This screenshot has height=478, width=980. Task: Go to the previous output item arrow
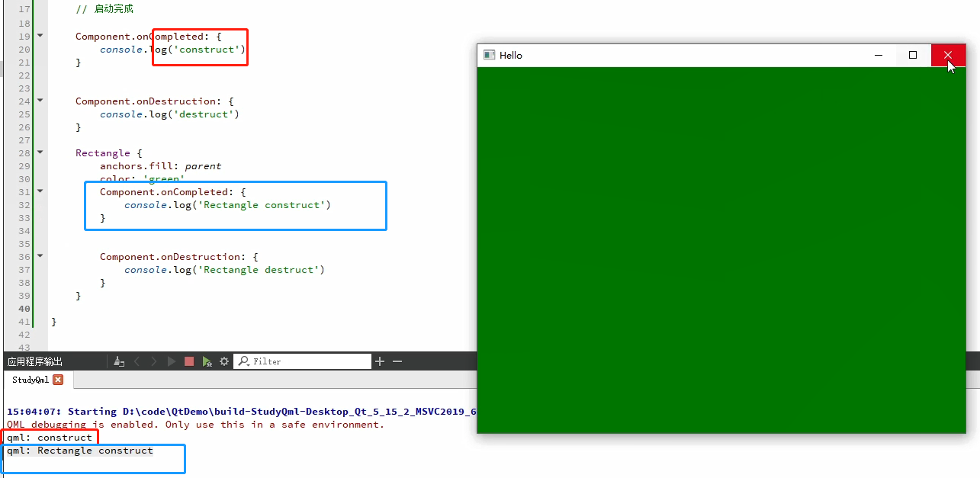[137, 361]
